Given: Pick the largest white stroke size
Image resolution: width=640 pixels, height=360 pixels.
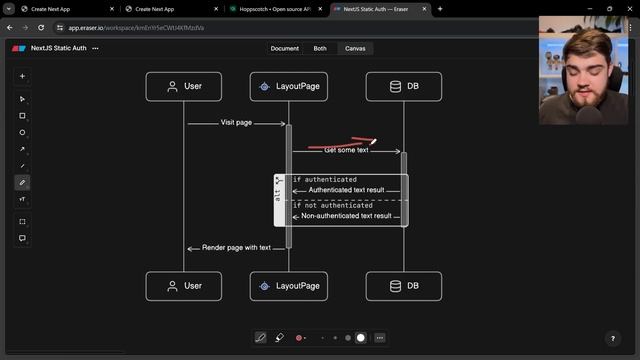Looking at the screenshot, I should (x=361, y=338).
